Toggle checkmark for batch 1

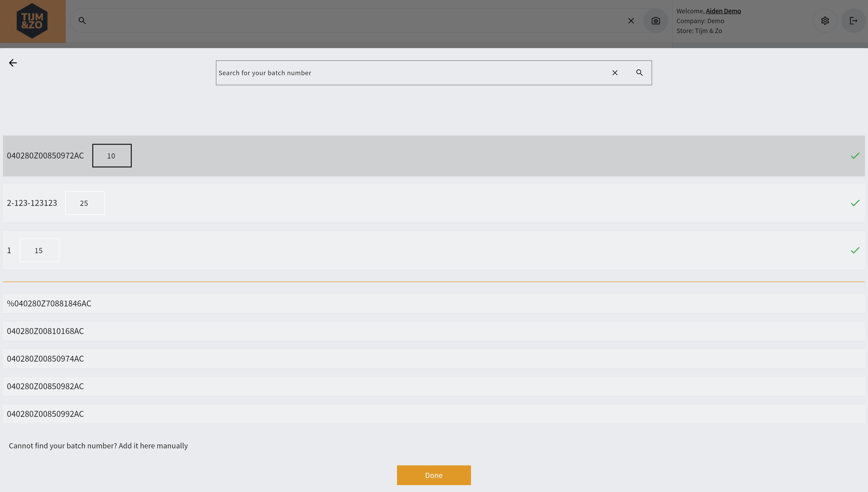[x=855, y=250]
